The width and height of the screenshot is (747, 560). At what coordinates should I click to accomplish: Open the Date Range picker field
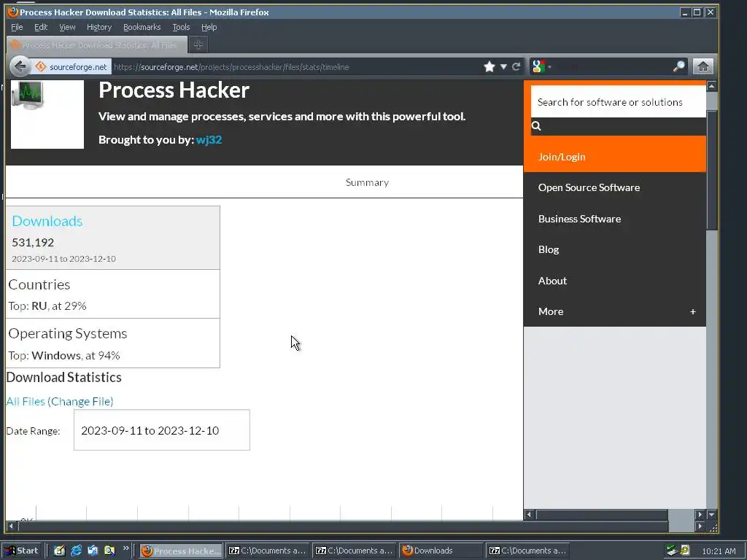tap(161, 430)
